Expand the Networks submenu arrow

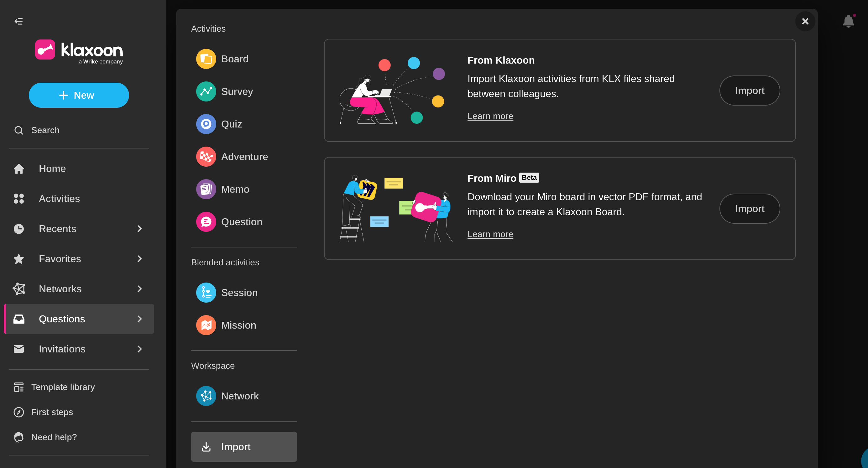(x=139, y=289)
